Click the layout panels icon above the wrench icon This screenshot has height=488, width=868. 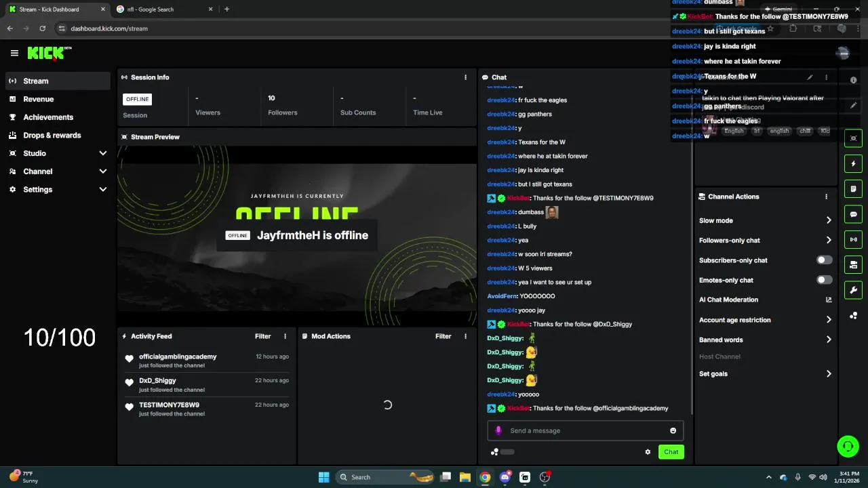point(853,264)
